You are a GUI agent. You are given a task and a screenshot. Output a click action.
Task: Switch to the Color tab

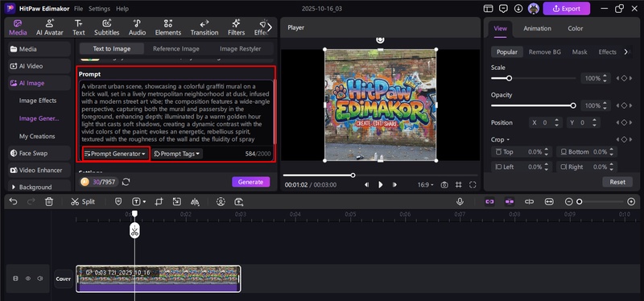575,28
